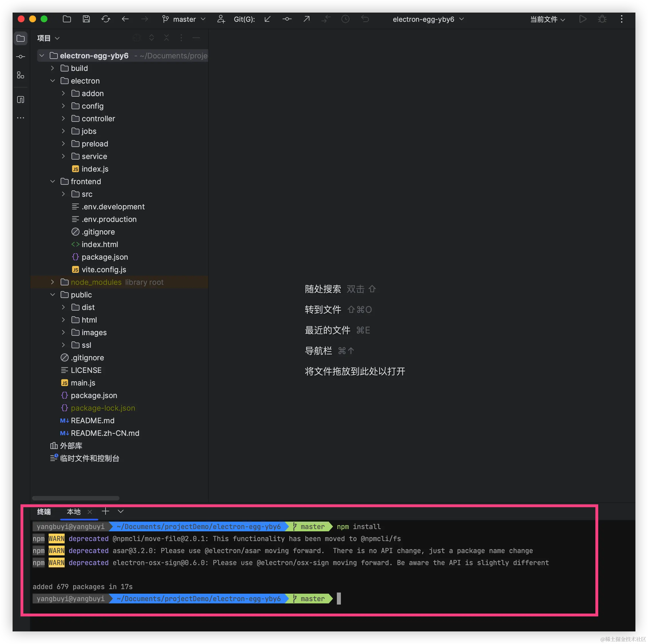Expand the node_modules folder
Image resolution: width=648 pixels, height=644 pixels.
click(x=53, y=282)
